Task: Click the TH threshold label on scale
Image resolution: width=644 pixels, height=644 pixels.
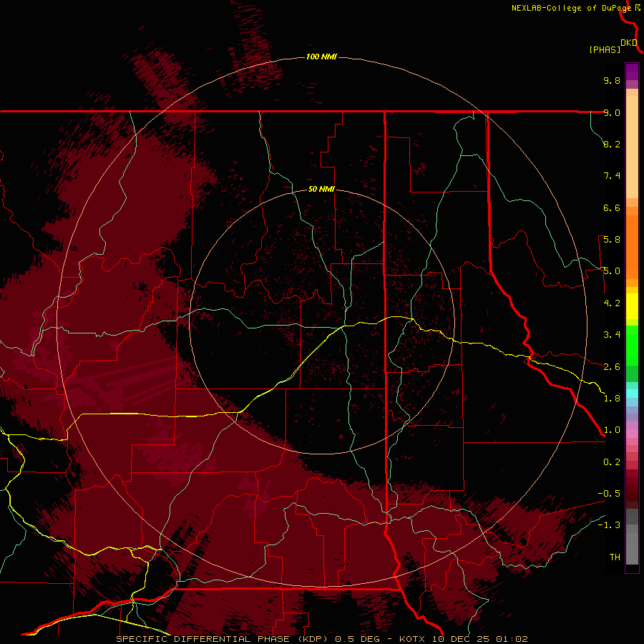Action: [x=615, y=557]
